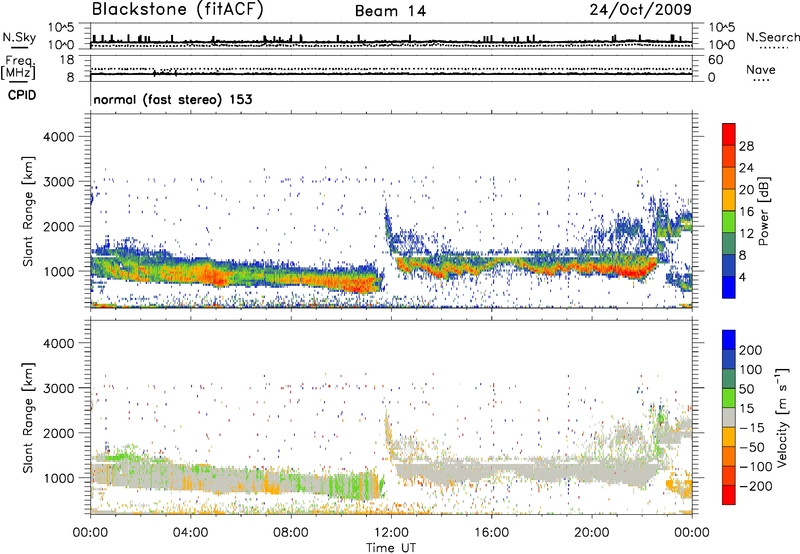Click the 'CPID' label
The width and height of the screenshot is (800, 554).
[22, 95]
